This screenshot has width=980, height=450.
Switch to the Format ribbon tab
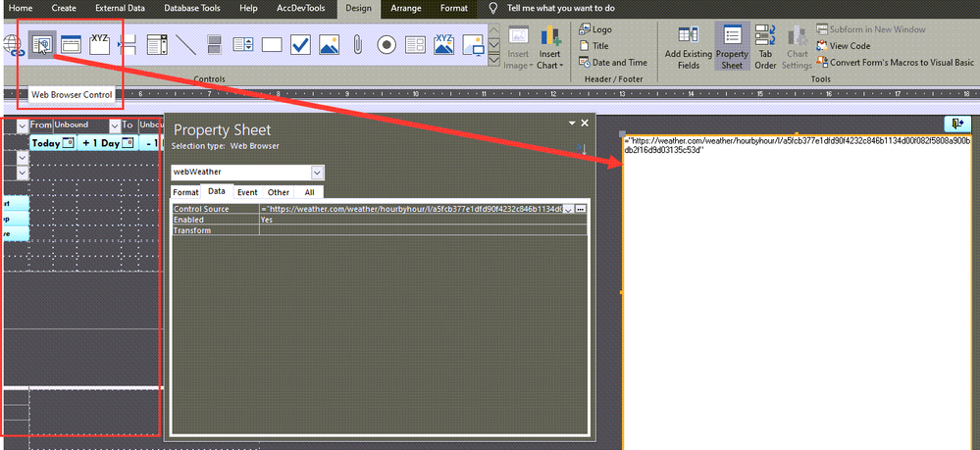pyautogui.click(x=454, y=8)
